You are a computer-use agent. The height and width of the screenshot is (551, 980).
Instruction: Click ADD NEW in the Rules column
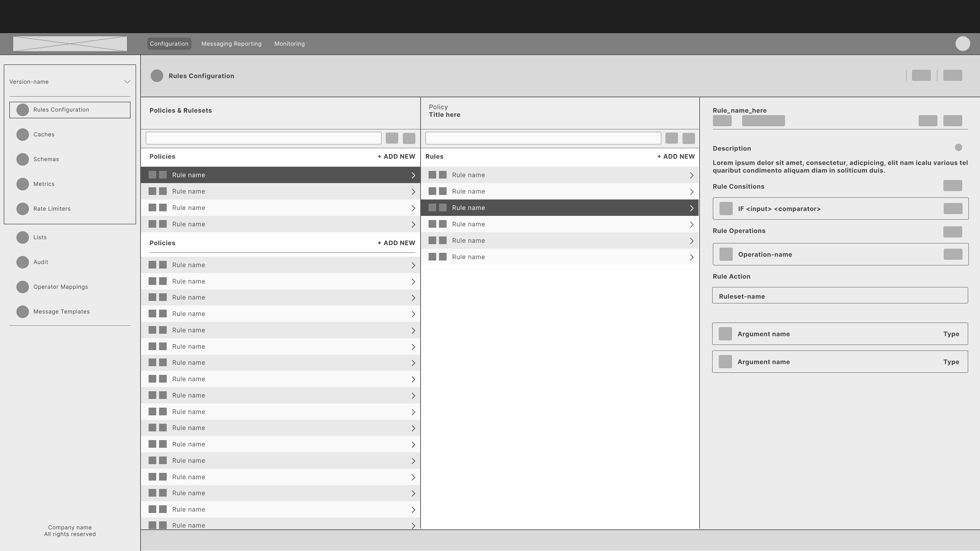pyautogui.click(x=676, y=156)
